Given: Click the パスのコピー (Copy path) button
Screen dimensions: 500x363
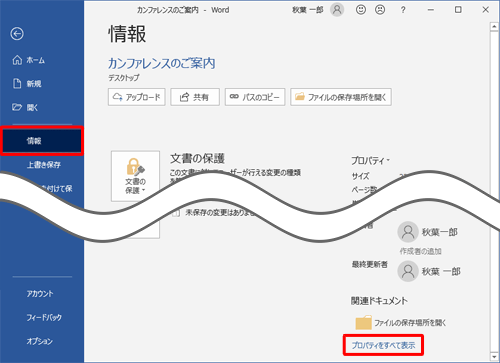Looking at the screenshot, I should pos(255,97).
